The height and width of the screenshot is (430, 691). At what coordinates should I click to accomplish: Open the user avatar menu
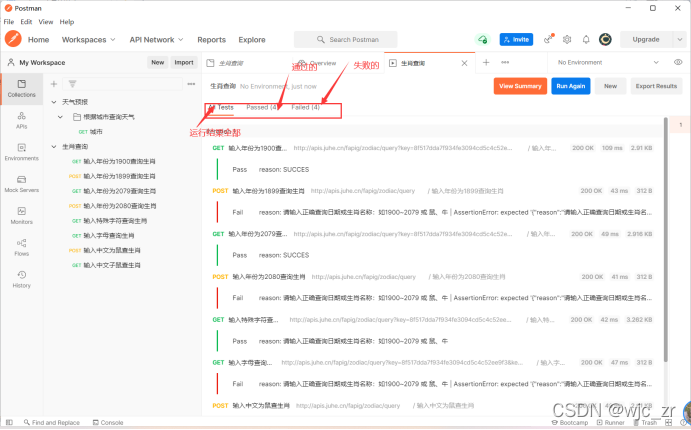605,39
